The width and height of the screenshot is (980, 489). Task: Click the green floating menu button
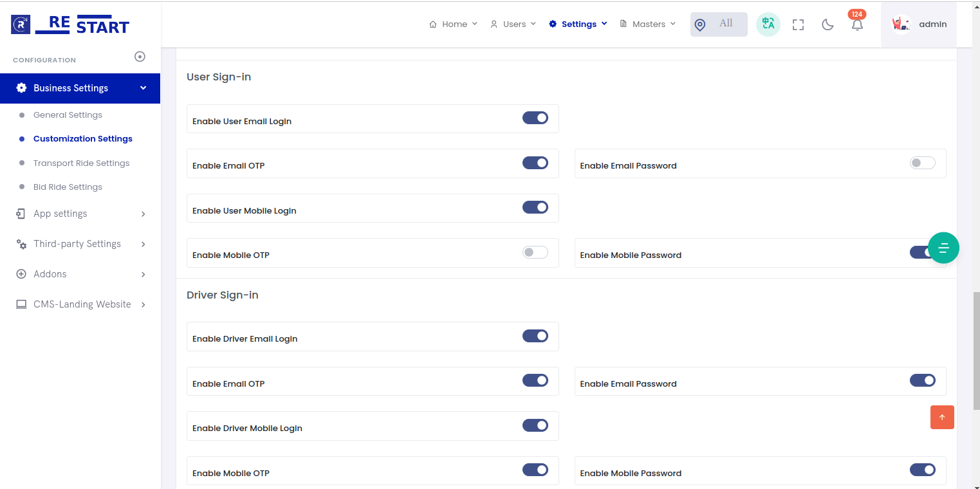[943, 248]
